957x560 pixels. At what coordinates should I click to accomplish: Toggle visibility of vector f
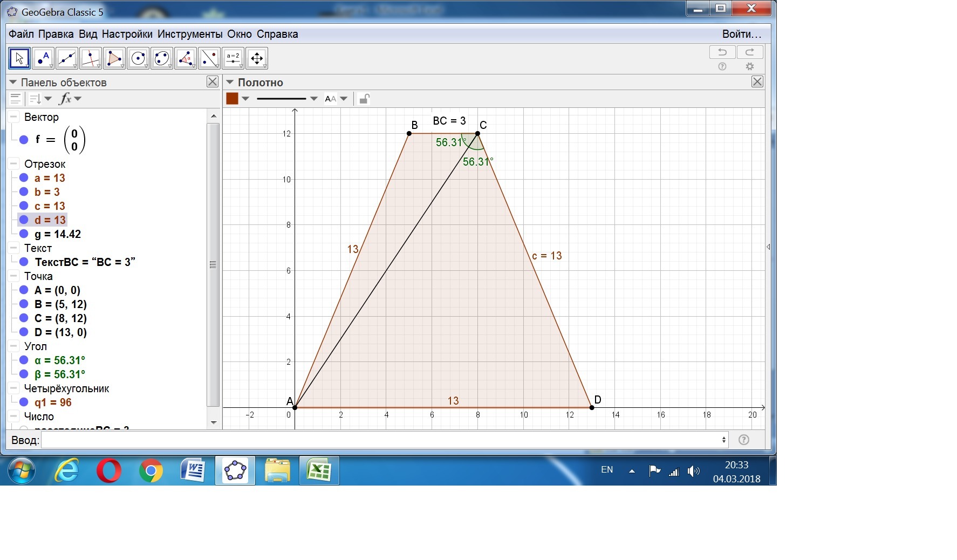(24, 140)
